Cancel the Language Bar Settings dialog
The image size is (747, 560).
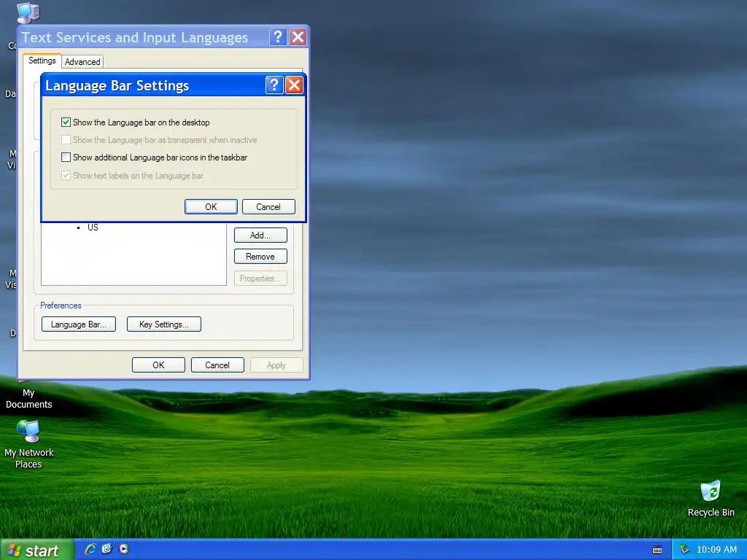coord(268,206)
